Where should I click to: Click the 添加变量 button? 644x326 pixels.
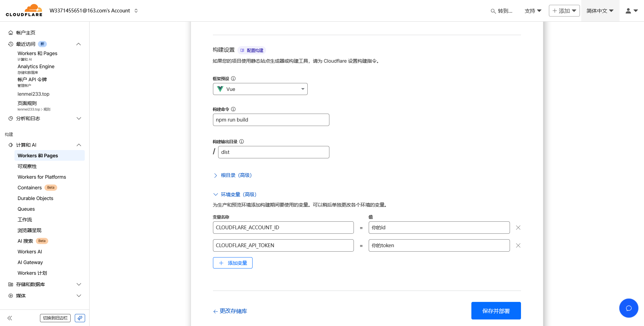(233, 263)
